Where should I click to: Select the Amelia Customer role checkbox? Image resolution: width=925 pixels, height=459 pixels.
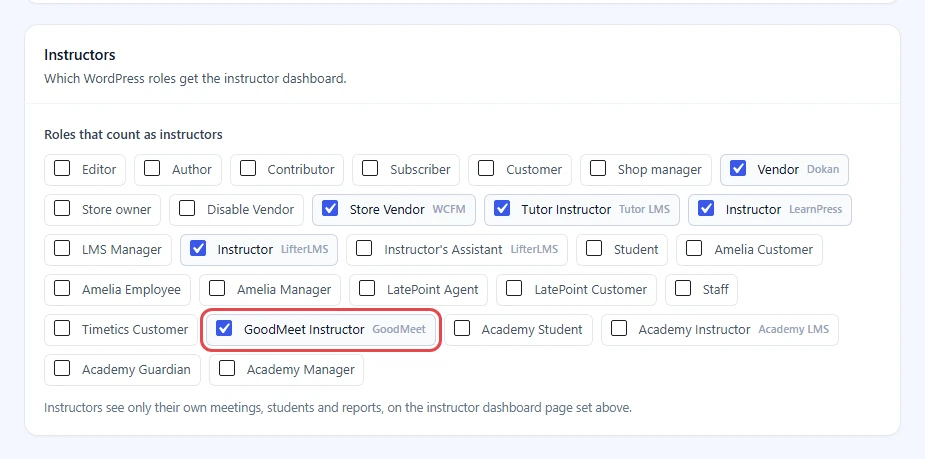coord(694,249)
